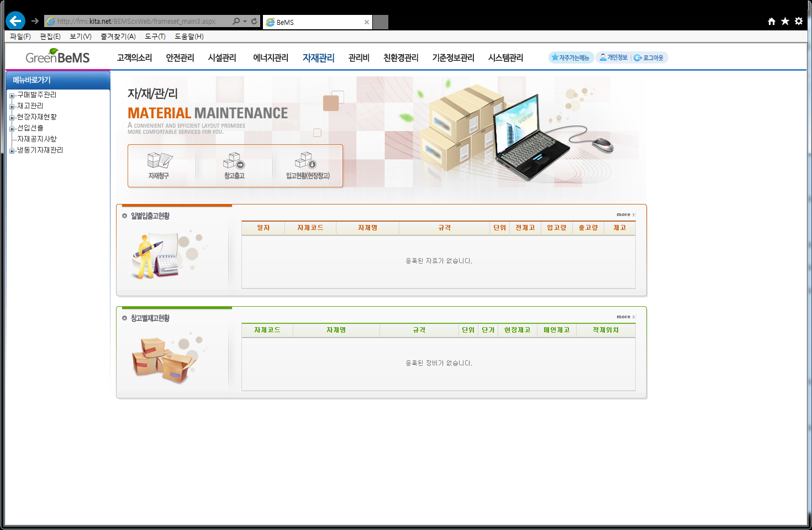The height and width of the screenshot is (530, 812).
Task: Open the 에너지관리 top menu
Action: click(x=271, y=57)
